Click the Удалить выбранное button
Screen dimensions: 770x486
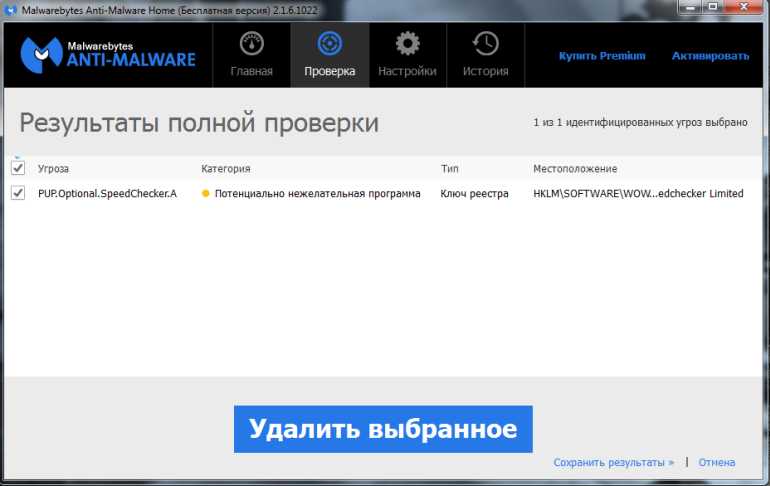(383, 429)
